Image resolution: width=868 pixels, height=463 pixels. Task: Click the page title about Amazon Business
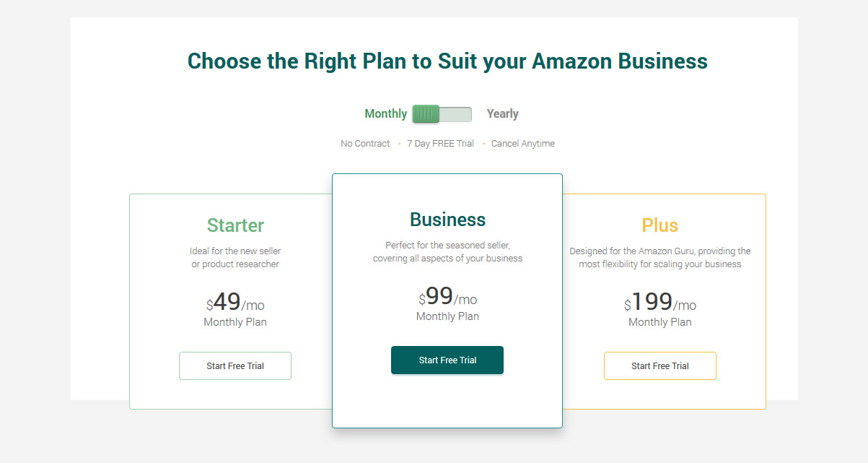coord(447,61)
